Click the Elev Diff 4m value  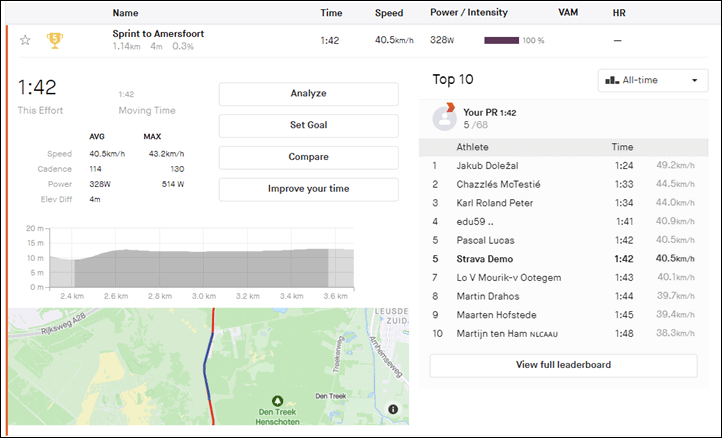(95, 199)
